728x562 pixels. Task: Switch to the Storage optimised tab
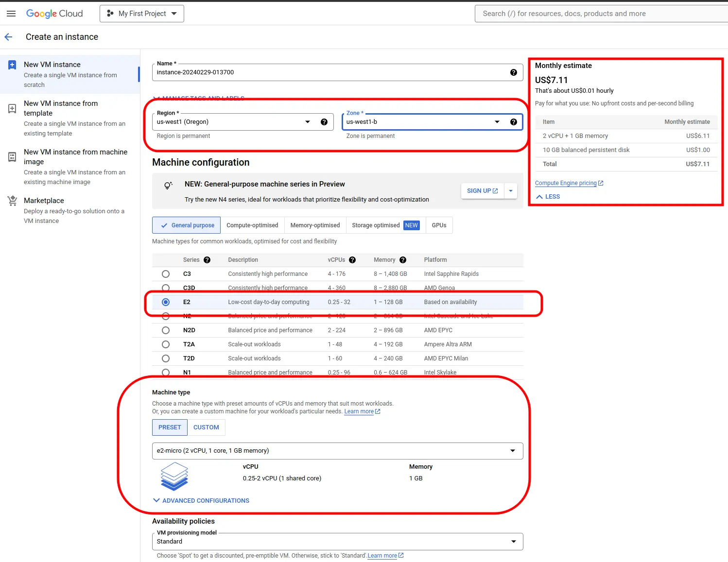(x=386, y=225)
